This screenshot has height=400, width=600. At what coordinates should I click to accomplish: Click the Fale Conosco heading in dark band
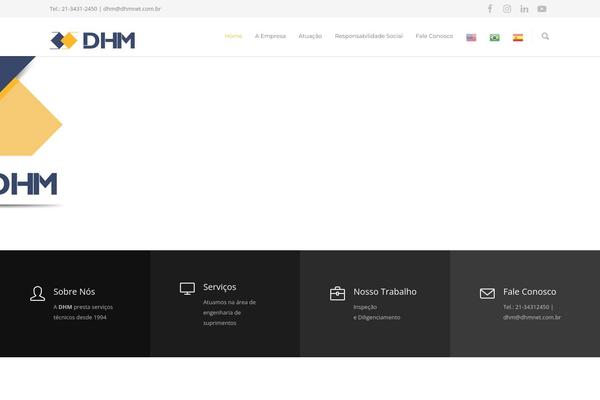(x=530, y=292)
